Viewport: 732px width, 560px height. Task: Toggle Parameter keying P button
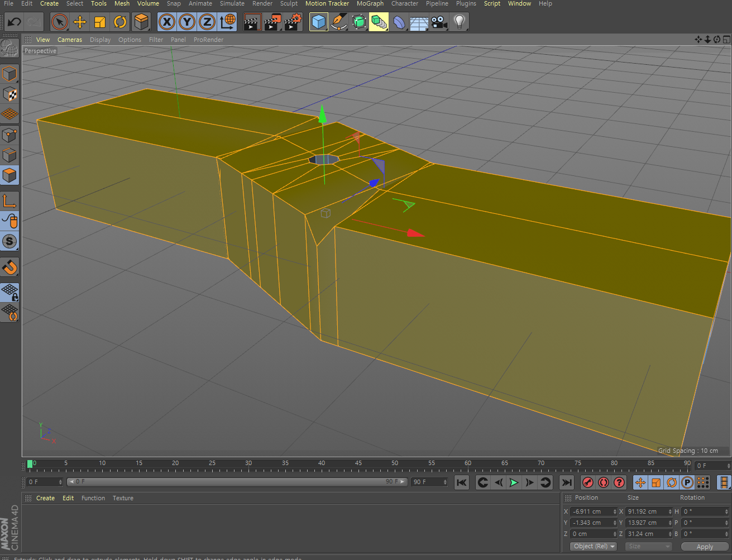687,482
